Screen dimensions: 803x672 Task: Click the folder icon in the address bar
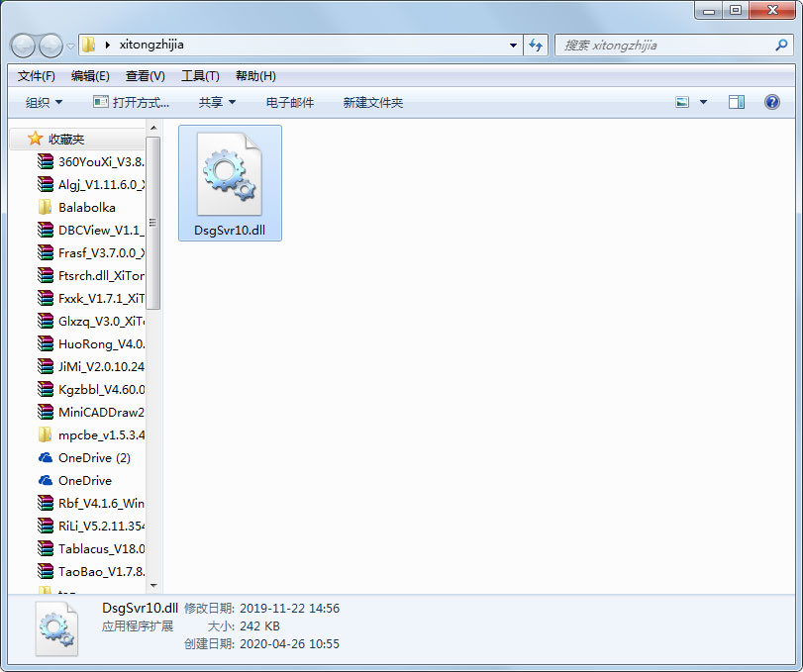87,45
